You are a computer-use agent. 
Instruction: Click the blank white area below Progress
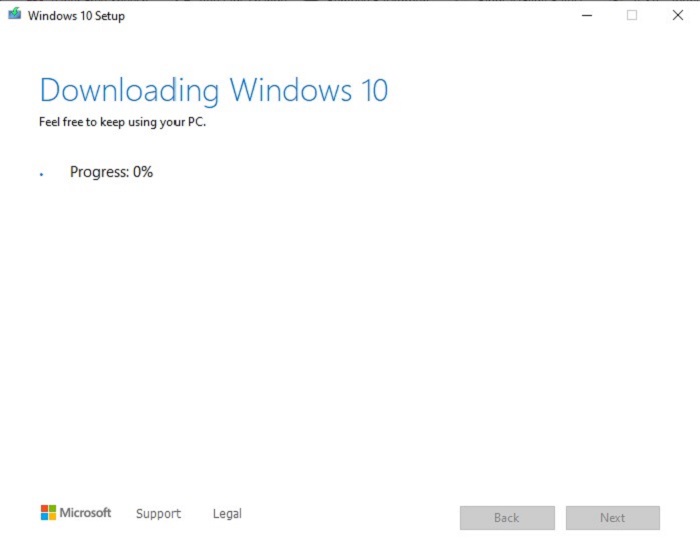[x=350, y=330]
